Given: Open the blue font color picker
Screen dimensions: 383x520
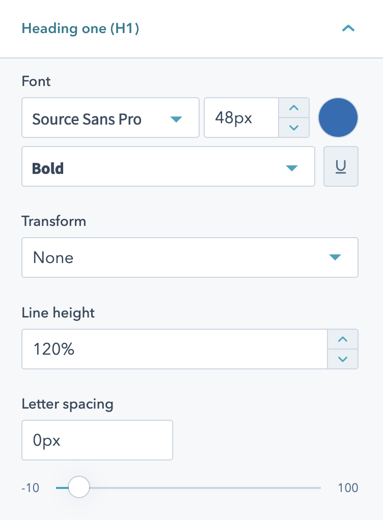Looking at the screenshot, I should [x=338, y=117].
